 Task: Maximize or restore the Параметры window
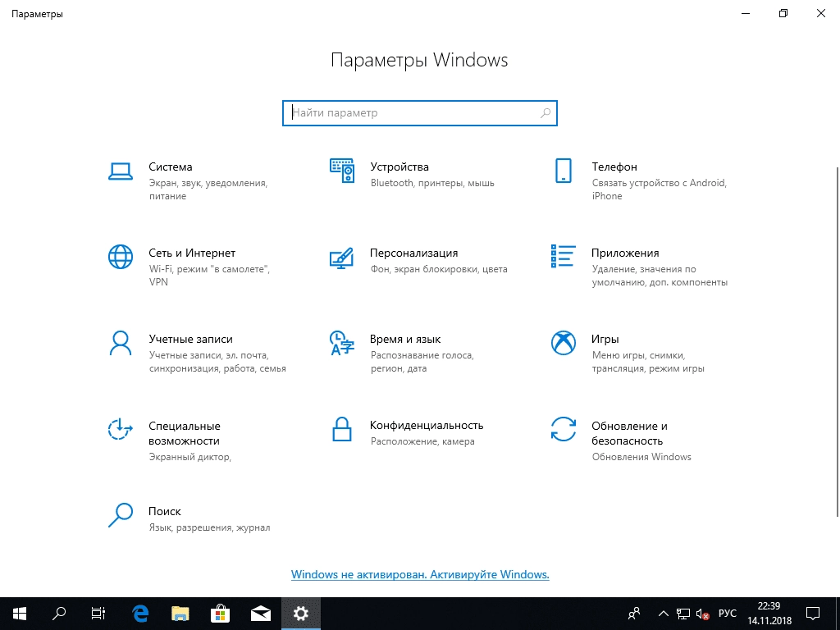click(x=783, y=13)
